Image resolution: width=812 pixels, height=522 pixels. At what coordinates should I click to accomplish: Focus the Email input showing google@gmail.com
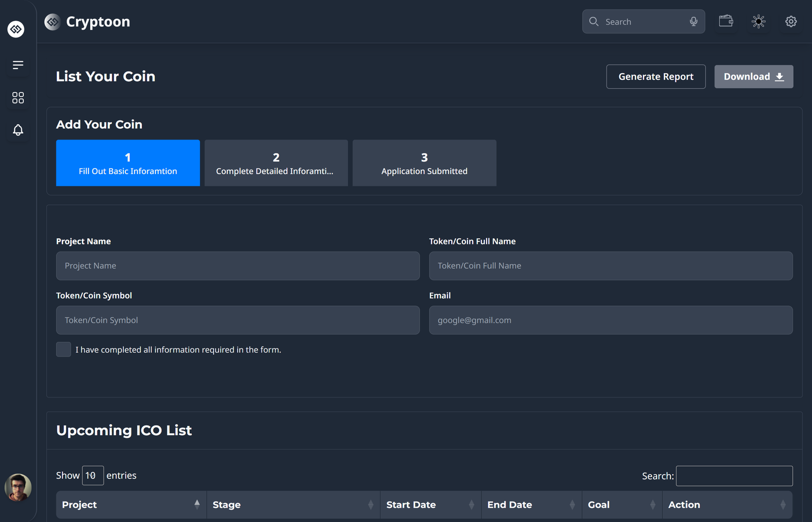(x=611, y=320)
